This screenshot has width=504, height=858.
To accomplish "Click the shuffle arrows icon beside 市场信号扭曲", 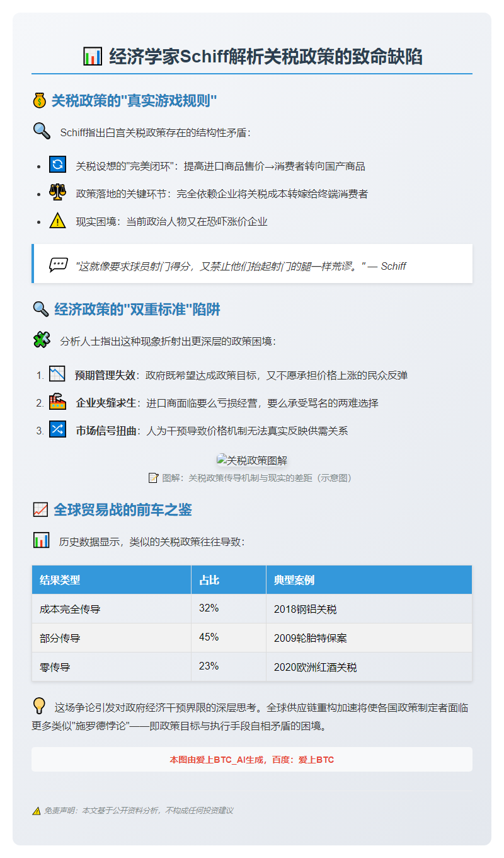I will [57, 430].
